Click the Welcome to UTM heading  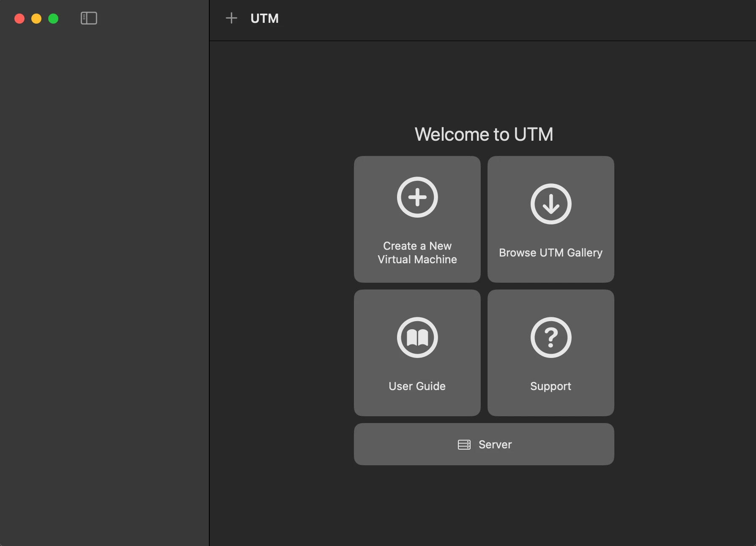click(484, 134)
